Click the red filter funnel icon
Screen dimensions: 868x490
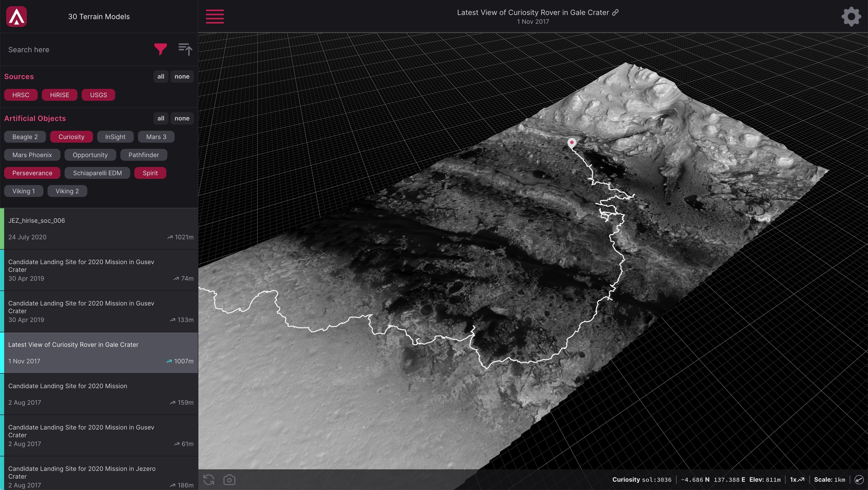160,49
